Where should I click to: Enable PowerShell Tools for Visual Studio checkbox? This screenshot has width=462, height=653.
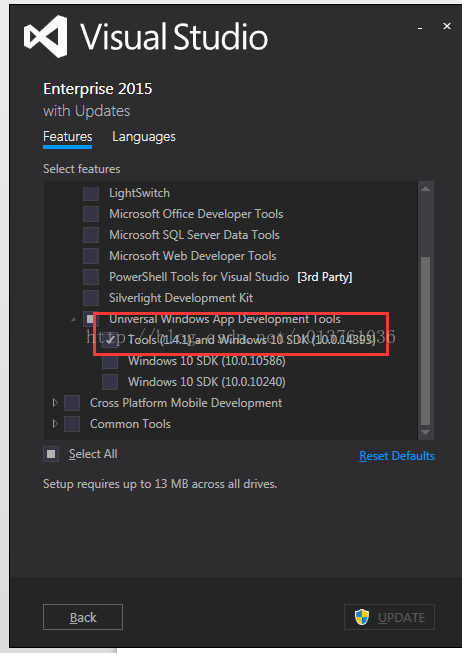pos(91,277)
